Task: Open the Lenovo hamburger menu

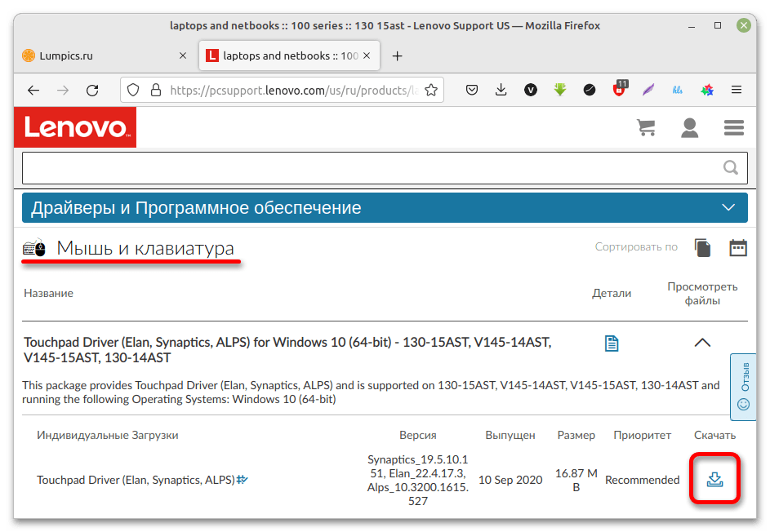Action: (734, 128)
